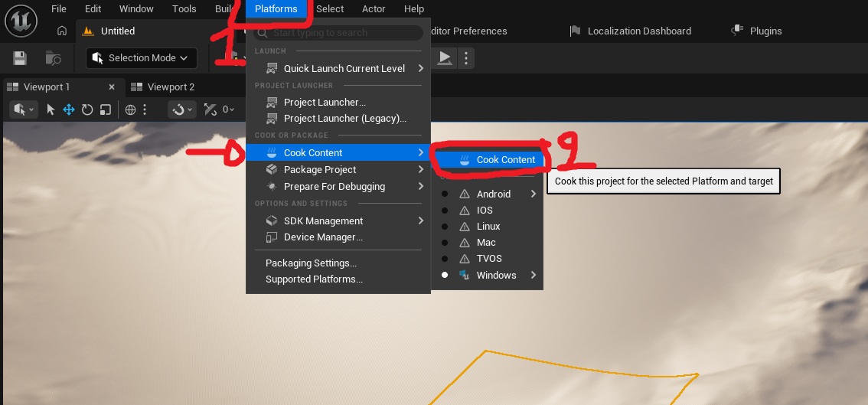Select the rotate tool in viewport toolbar
The image size is (868, 405).
click(x=87, y=109)
